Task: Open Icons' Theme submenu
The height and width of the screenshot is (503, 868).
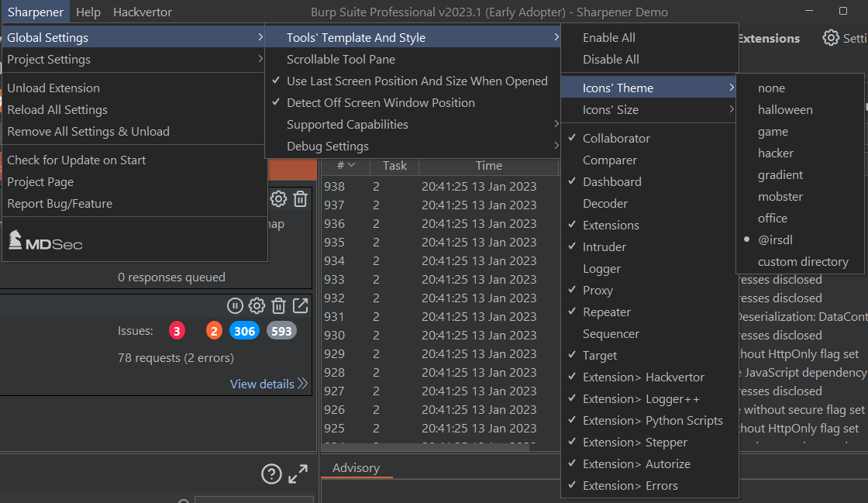Action: coord(649,88)
